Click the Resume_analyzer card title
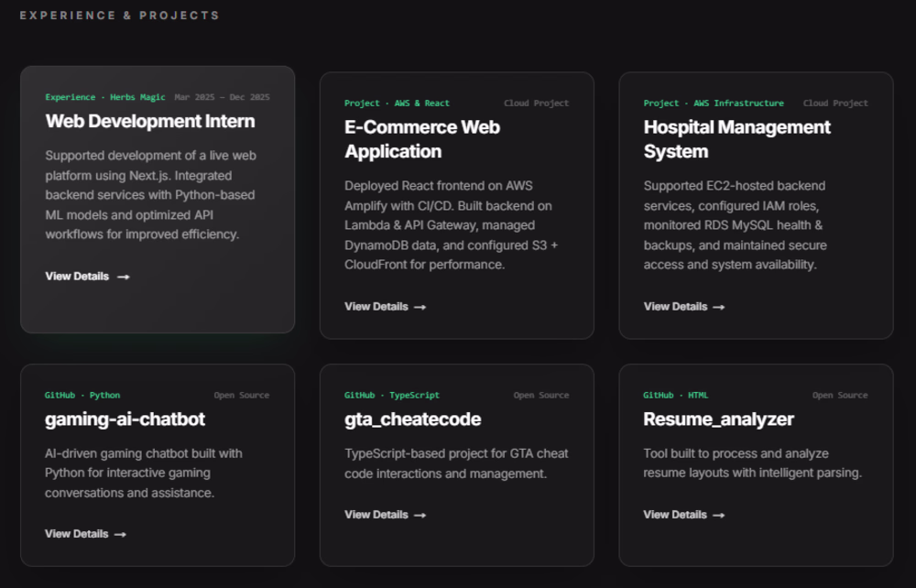The height and width of the screenshot is (588, 916). click(x=718, y=419)
